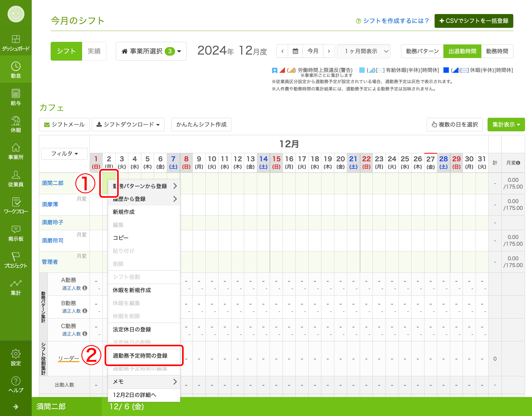The image size is (532, 416).
Task: Open 管理者 link
Action: coord(50,262)
